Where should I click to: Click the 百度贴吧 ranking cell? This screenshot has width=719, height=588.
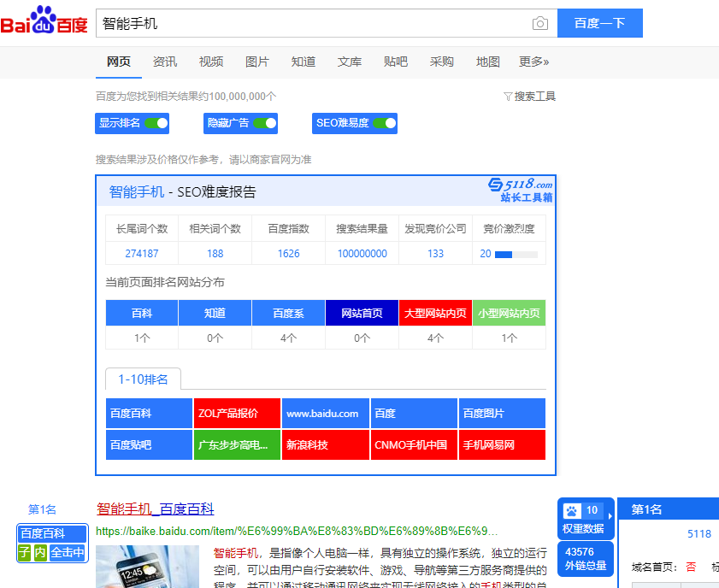[149, 444]
